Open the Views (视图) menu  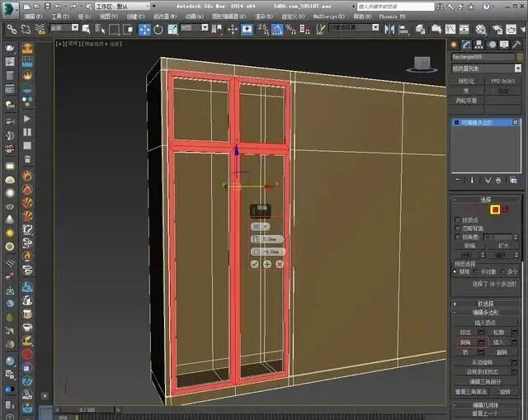click(x=109, y=17)
